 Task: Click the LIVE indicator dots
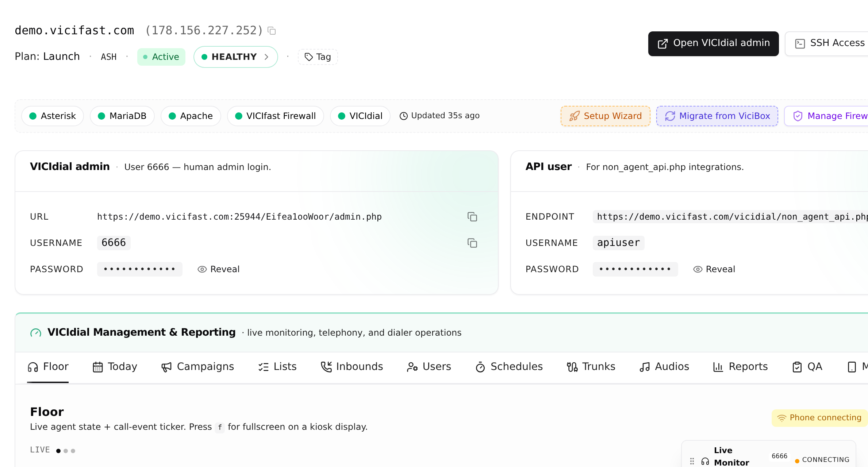click(x=66, y=451)
